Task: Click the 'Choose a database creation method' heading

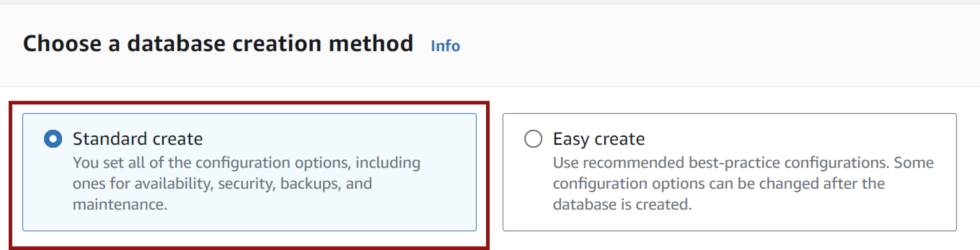Action: (218, 43)
